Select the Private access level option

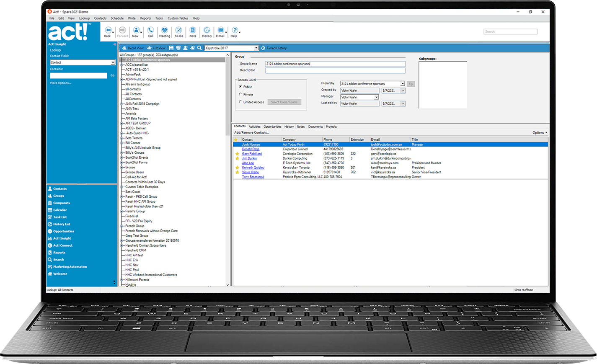(240, 94)
